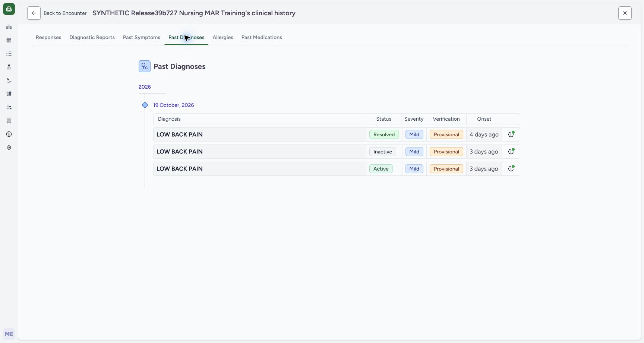This screenshot has height=343, width=644.
Task: Click the Status column header
Action: click(x=383, y=119)
